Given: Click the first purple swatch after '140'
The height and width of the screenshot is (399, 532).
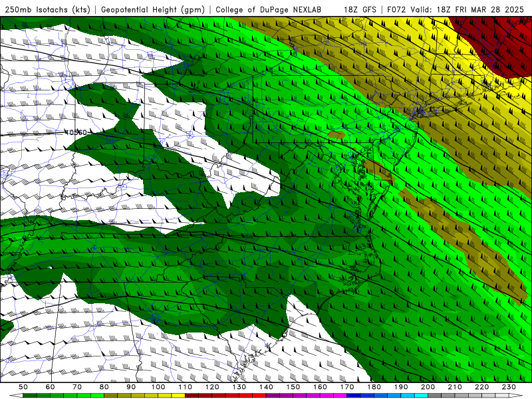Looking at the screenshot, I should [x=273, y=396].
